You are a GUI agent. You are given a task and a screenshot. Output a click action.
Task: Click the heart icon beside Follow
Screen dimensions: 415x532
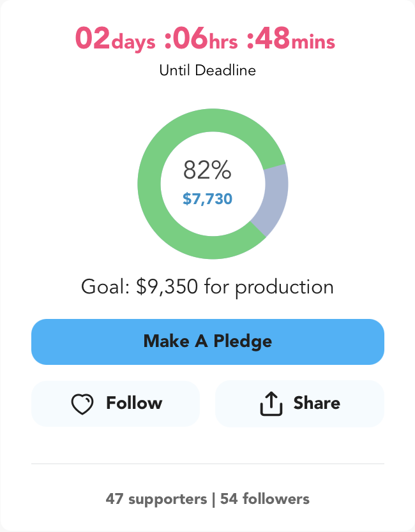[82, 404]
